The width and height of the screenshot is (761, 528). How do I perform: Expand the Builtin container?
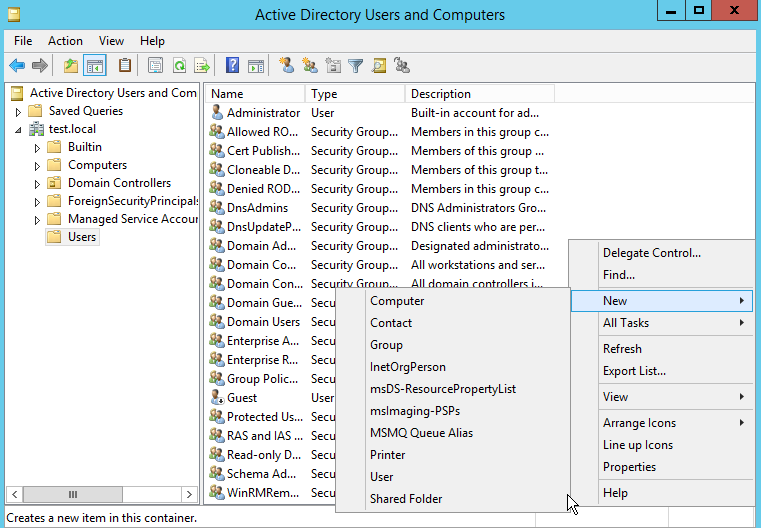37,148
